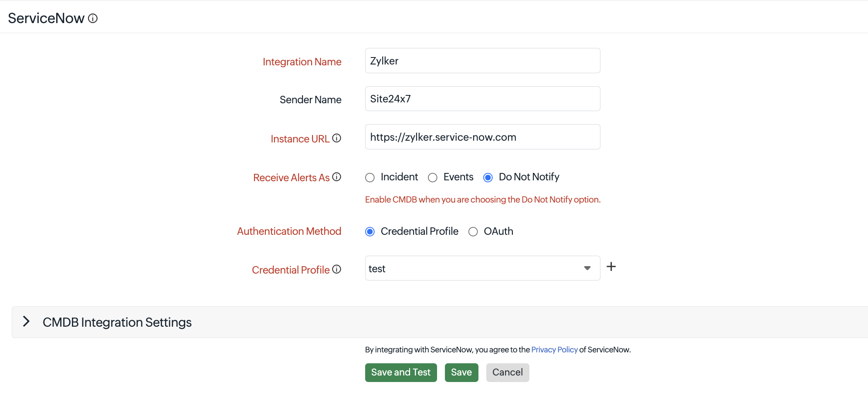Select the Incident radio button
This screenshot has width=868, height=399.
pos(370,177)
